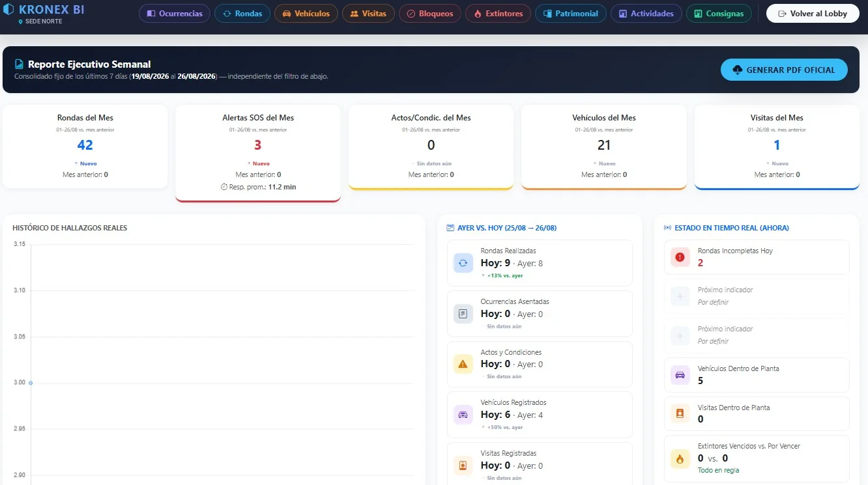Open the Patrimonial tab
The height and width of the screenshot is (485, 868).
click(x=571, y=14)
